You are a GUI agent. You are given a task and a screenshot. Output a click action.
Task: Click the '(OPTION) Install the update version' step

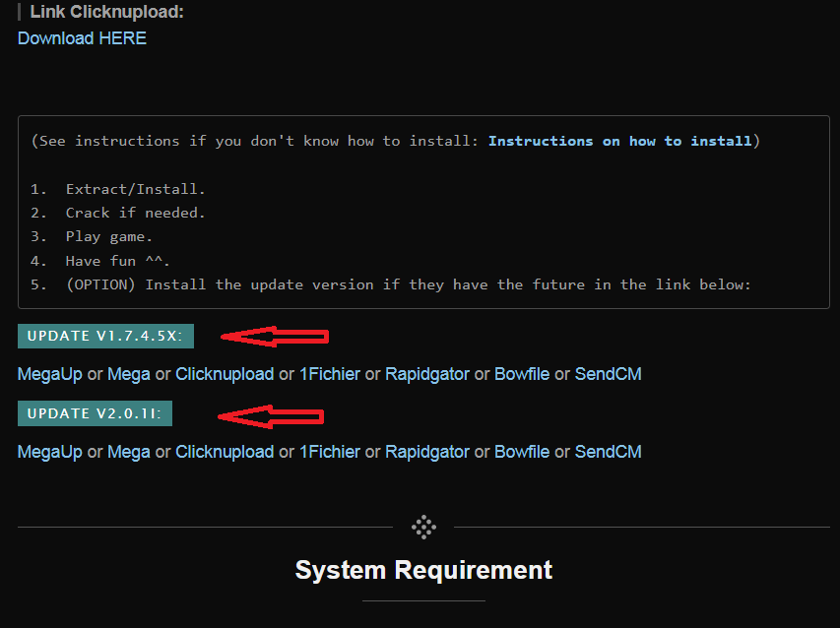[409, 284]
